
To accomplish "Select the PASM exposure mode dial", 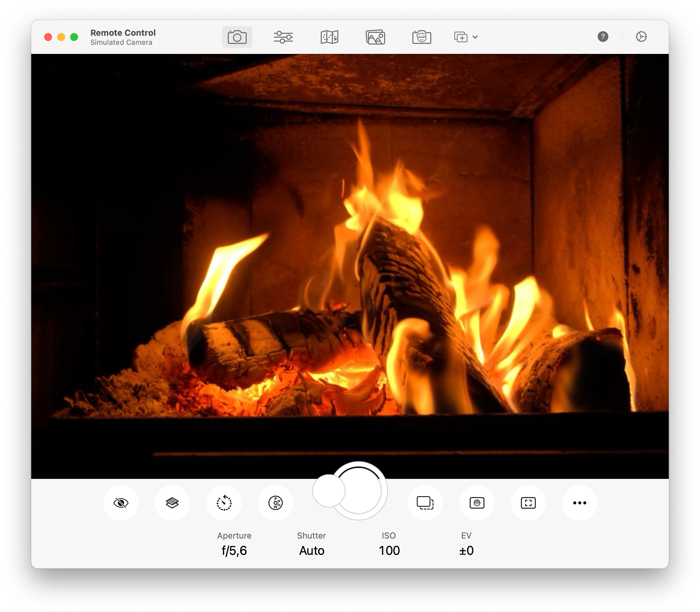I will coord(275,503).
